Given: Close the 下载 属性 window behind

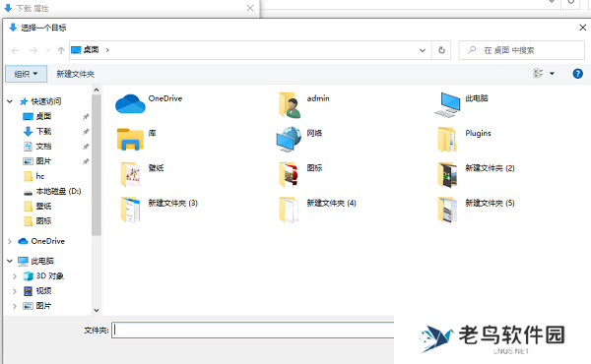Looking at the screenshot, I should coord(250,8).
